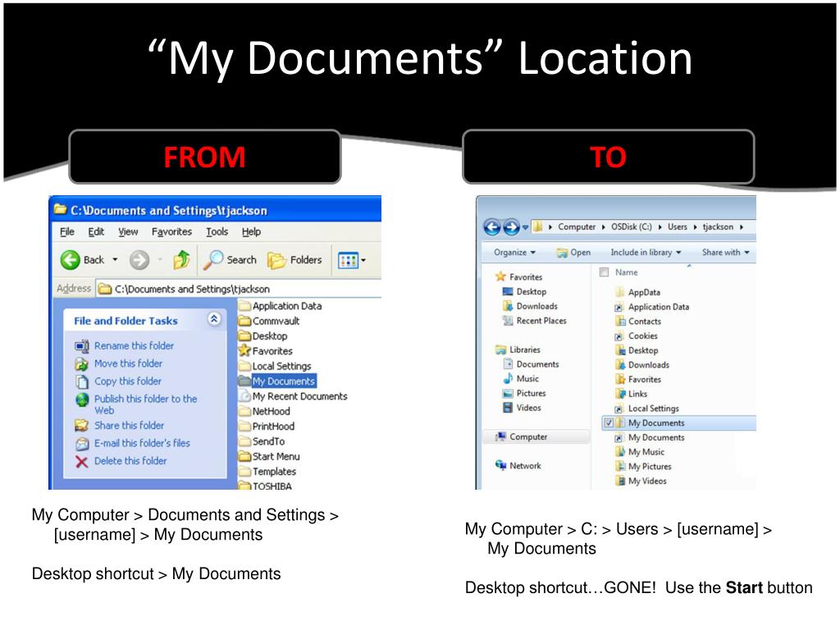The height and width of the screenshot is (630, 840).
Task: Select the Pictures library in navigation pane
Action: click(x=524, y=393)
